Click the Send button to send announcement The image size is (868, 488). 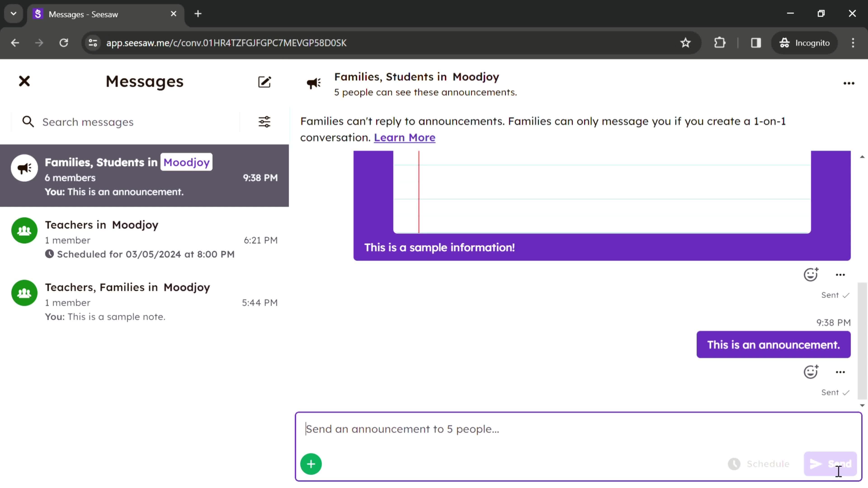click(830, 464)
